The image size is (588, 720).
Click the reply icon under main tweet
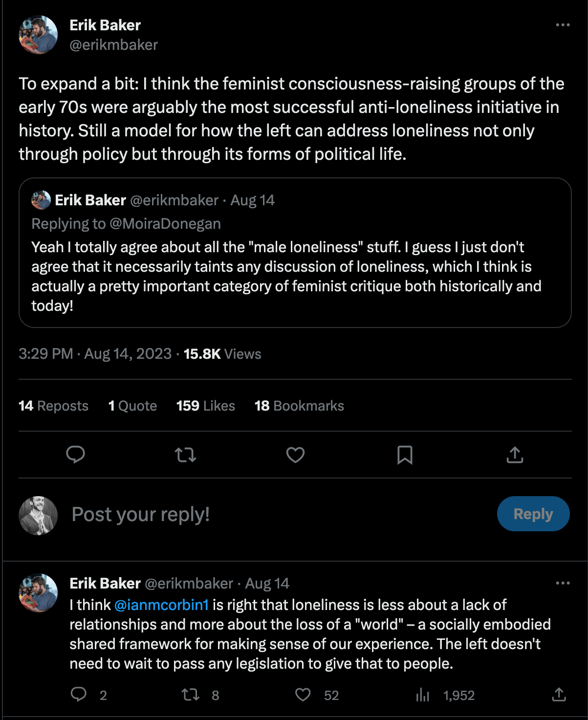point(75,455)
